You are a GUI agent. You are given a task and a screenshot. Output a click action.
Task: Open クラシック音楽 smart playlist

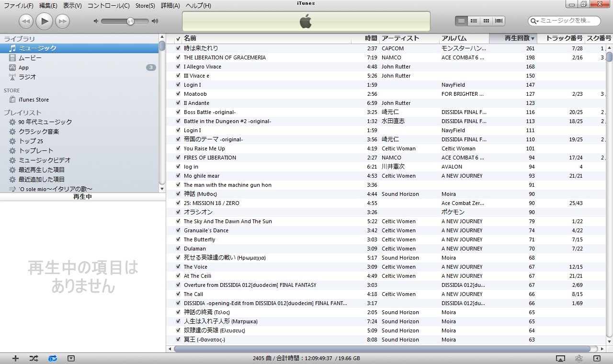coord(79,131)
